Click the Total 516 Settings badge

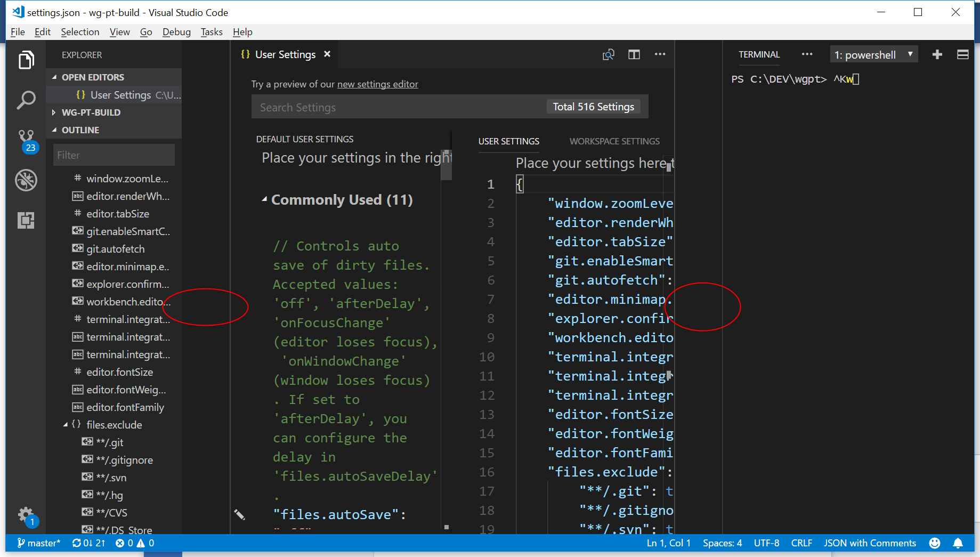594,107
